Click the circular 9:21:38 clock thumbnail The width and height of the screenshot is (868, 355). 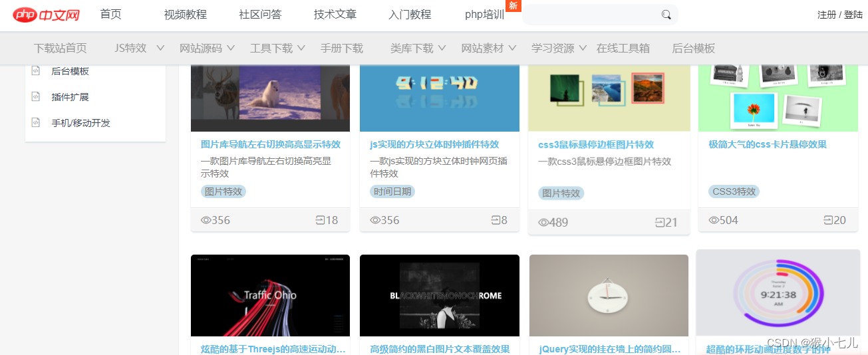[778, 293]
